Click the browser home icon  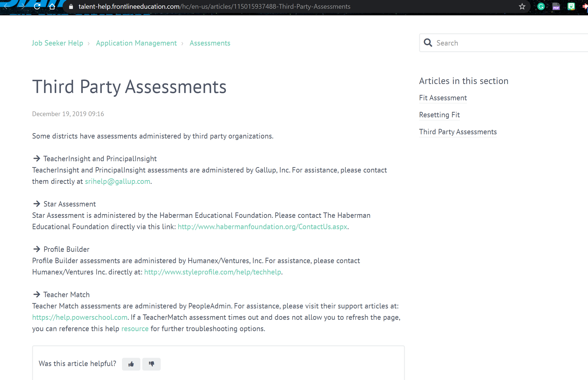[52, 6]
